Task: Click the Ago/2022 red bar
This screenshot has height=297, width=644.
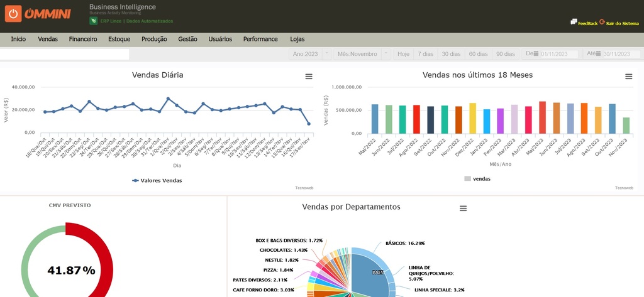Action: click(x=416, y=119)
